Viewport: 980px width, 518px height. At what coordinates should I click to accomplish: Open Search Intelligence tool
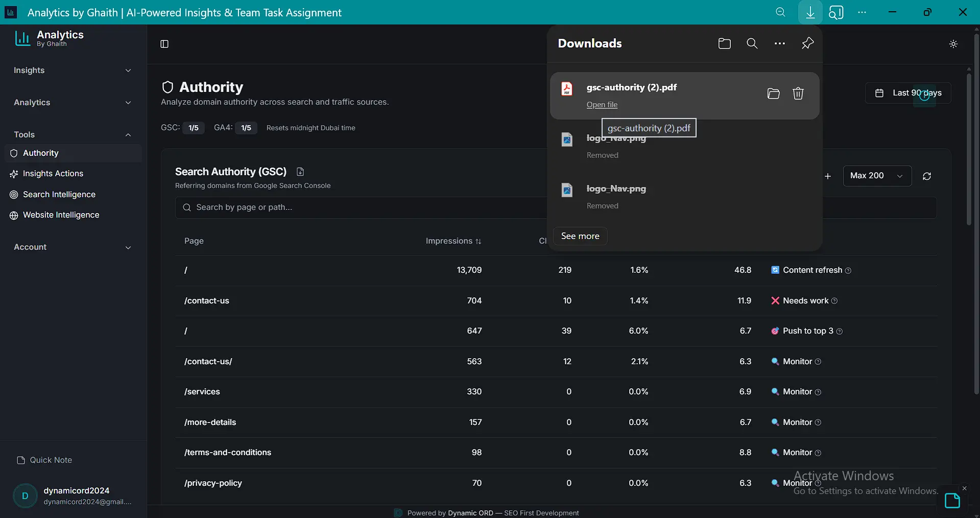59,195
